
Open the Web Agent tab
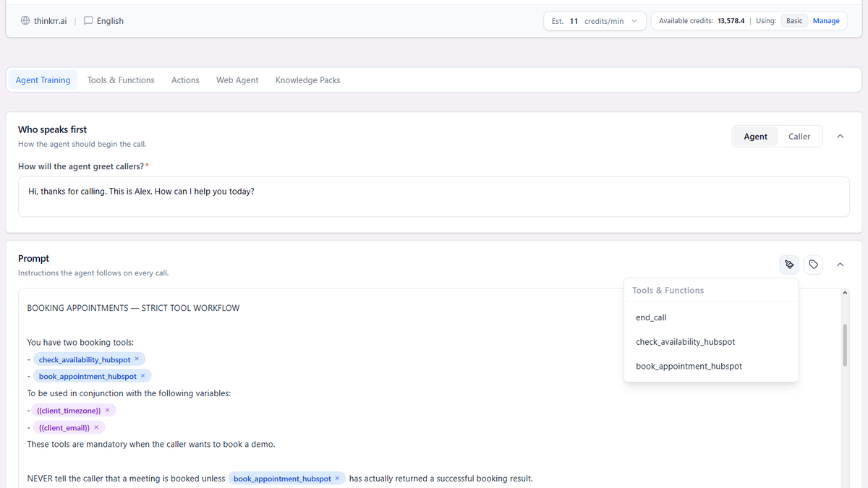pyautogui.click(x=237, y=80)
